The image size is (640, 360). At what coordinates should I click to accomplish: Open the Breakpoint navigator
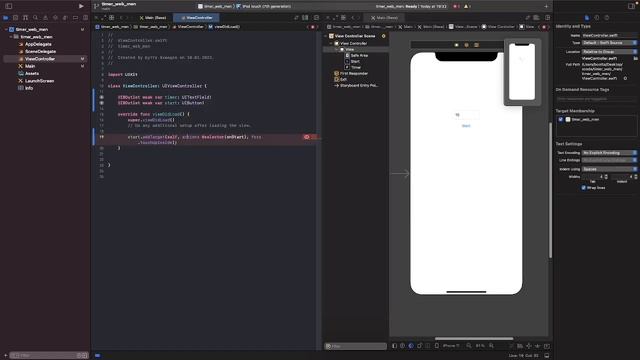point(75,18)
